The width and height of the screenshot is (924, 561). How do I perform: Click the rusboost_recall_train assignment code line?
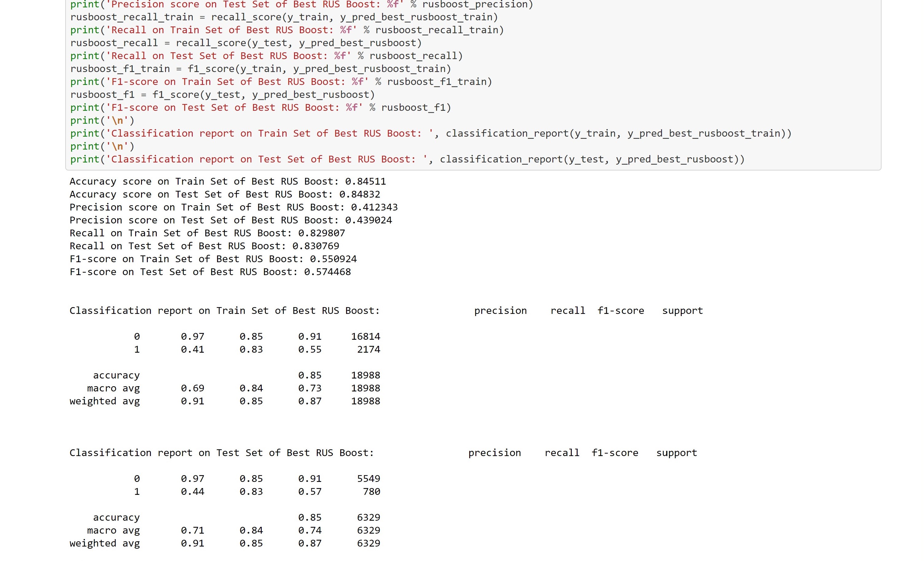click(x=284, y=17)
